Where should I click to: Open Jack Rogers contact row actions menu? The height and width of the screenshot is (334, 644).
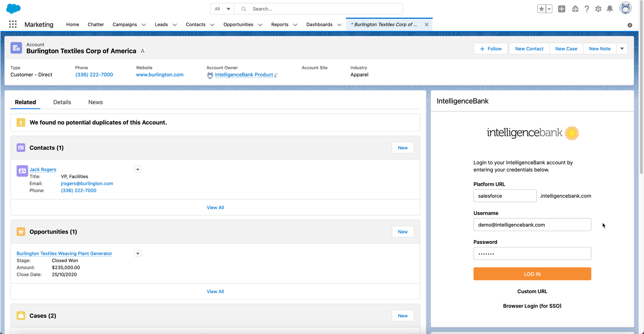pos(138,170)
